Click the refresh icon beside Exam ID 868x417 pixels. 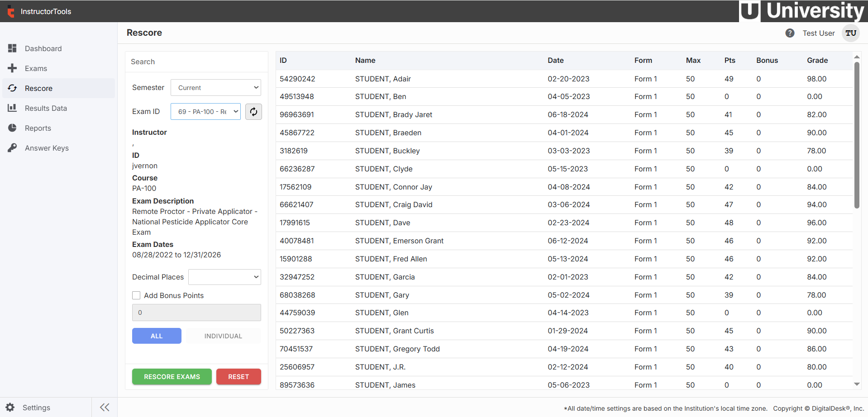tap(253, 112)
